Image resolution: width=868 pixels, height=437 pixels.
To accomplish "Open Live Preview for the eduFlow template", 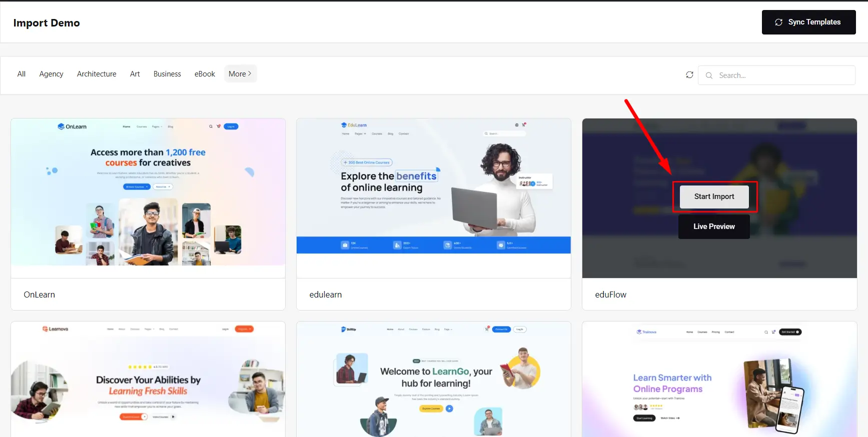I will pos(714,226).
